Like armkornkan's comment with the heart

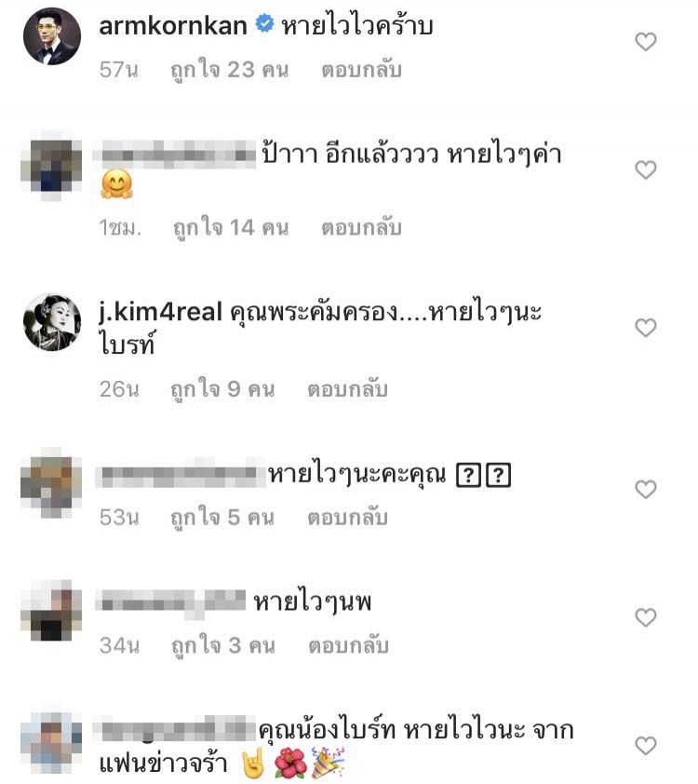646,42
